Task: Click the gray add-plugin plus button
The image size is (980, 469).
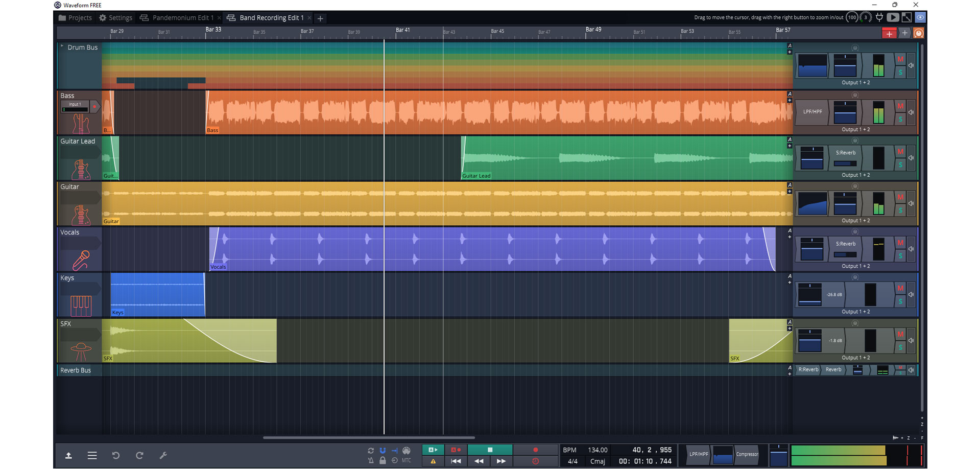Action: click(904, 33)
